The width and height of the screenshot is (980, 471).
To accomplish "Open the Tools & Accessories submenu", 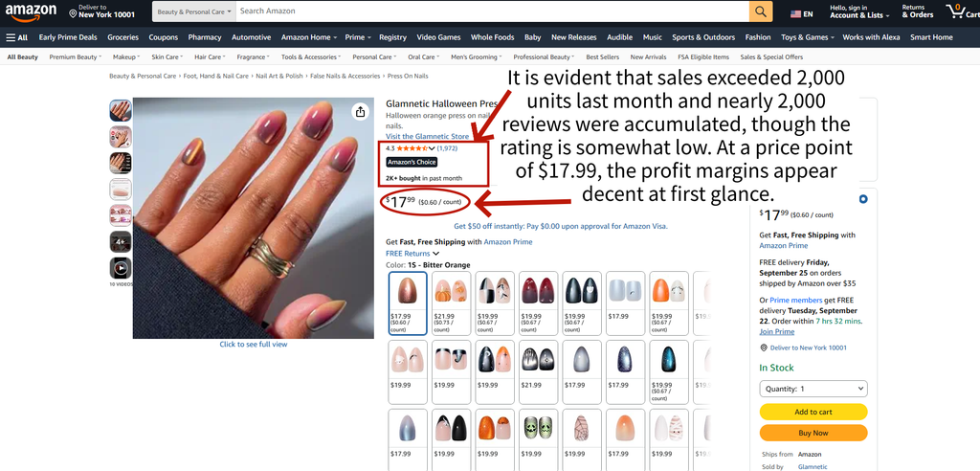I will (x=311, y=56).
